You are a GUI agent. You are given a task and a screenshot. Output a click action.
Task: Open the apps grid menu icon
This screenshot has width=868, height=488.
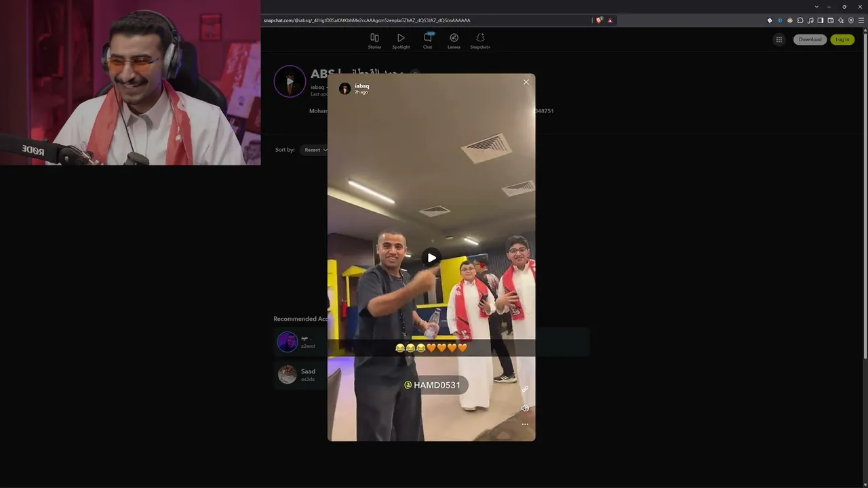(778, 39)
